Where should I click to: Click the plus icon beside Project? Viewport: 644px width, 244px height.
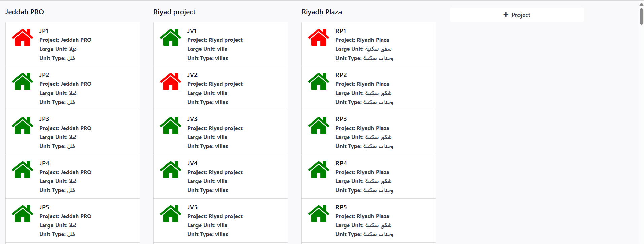pyautogui.click(x=506, y=15)
